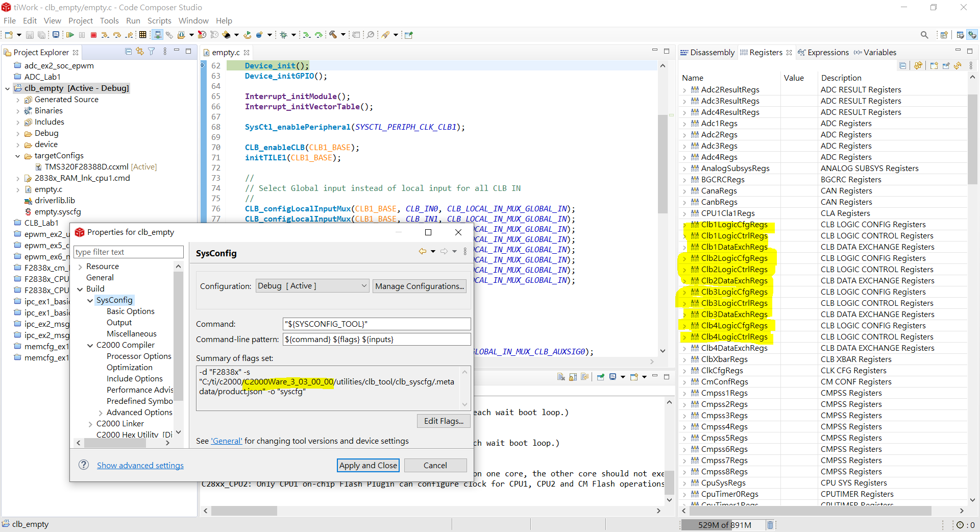
Task: Click the Step Into toolbar icon
Action: [105, 35]
